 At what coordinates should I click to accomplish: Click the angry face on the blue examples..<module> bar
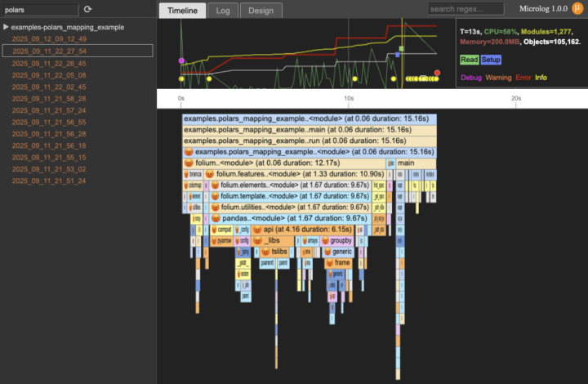click(x=189, y=152)
